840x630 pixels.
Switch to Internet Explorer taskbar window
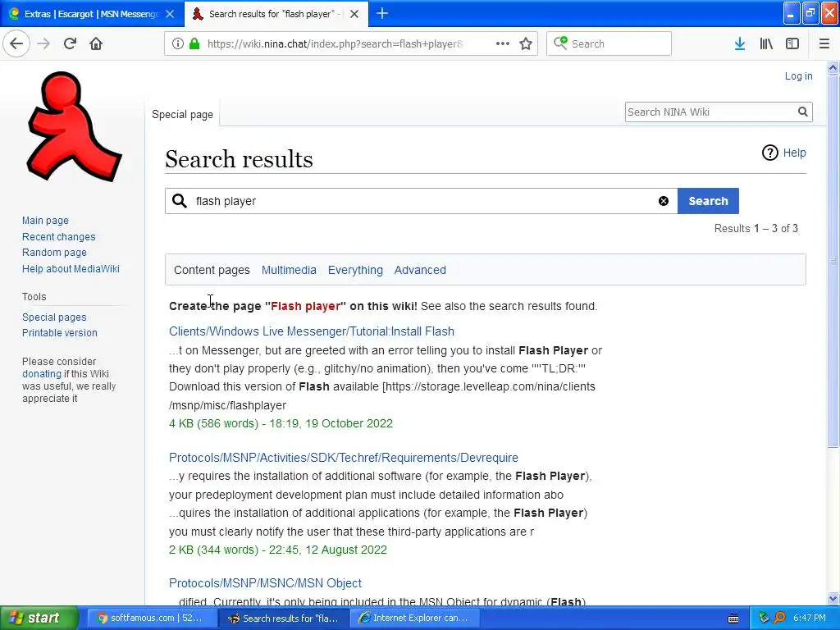pyautogui.click(x=413, y=618)
